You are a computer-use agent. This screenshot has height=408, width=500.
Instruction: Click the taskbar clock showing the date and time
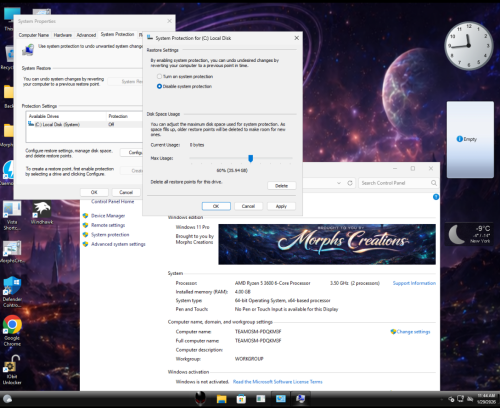click(x=486, y=399)
